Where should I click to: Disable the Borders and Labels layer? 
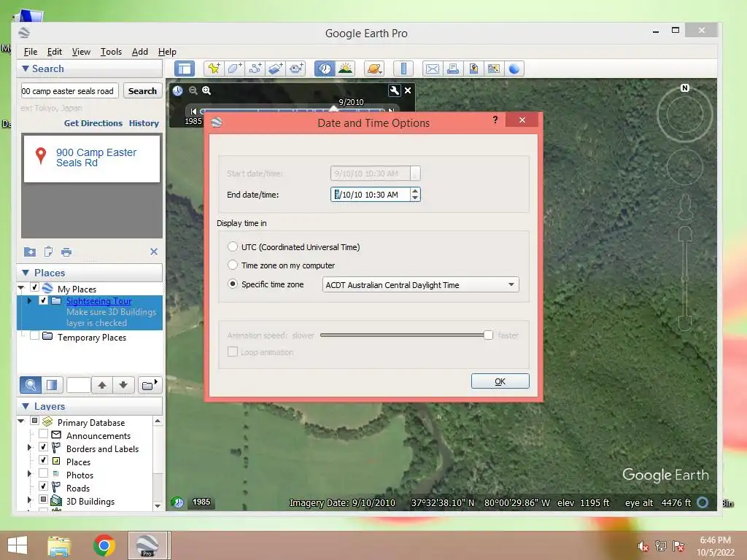[x=43, y=447]
